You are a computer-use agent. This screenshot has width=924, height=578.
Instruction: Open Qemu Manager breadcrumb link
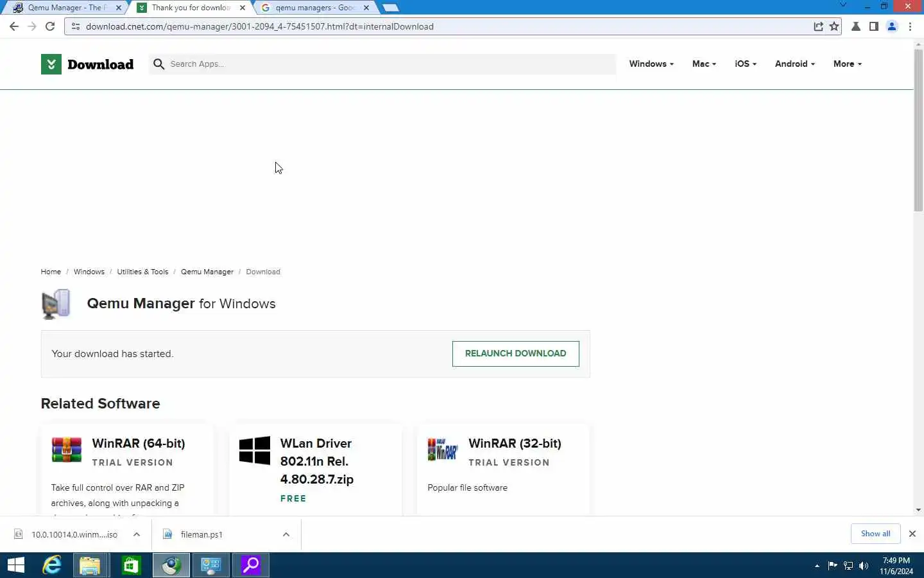[207, 272]
